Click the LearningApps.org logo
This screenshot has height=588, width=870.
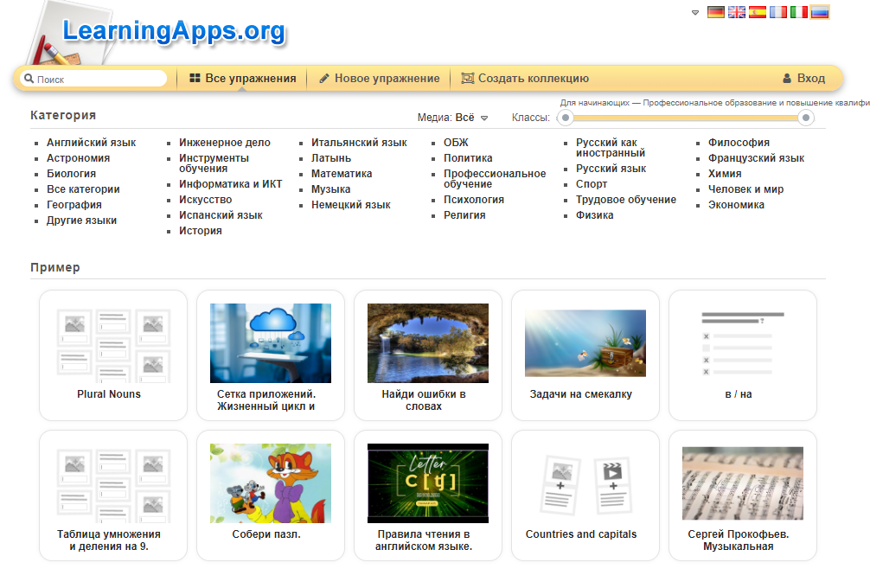(x=174, y=31)
